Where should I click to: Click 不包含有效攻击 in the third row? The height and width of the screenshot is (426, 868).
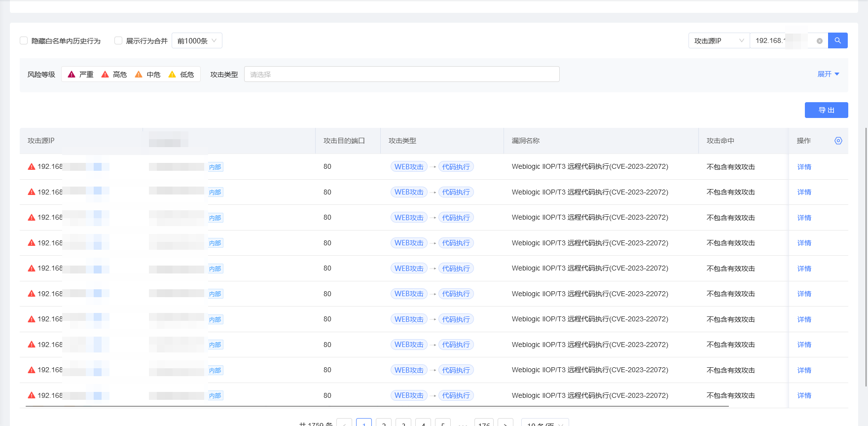pyautogui.click(x=731, y=218)
